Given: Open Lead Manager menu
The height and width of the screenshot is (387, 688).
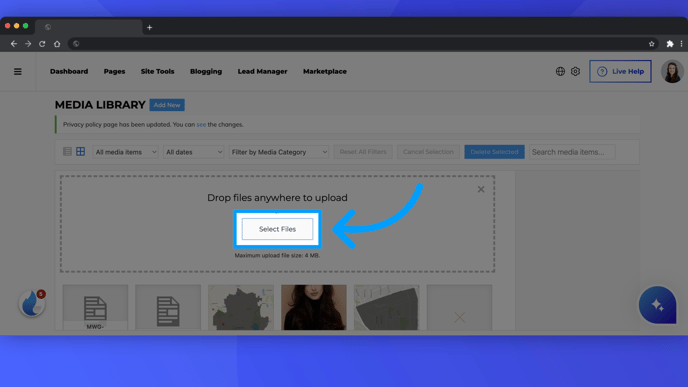Looking at the screenshot, I should pos(262,72).
